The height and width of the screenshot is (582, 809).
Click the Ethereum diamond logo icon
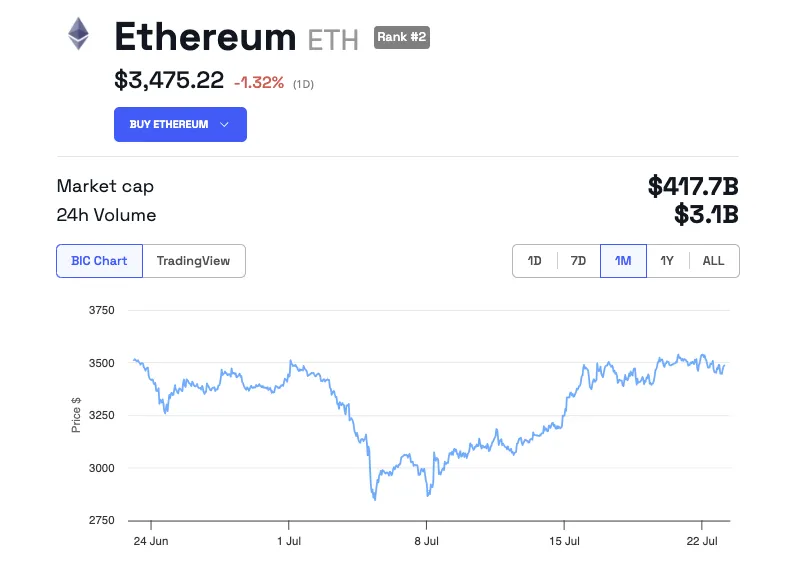(78, 35)
